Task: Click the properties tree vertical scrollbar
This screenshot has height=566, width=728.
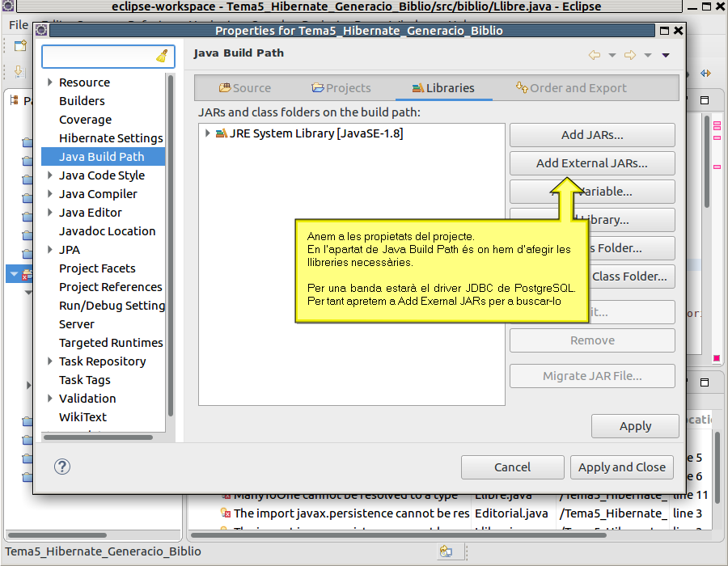Action: coord(171,246)
